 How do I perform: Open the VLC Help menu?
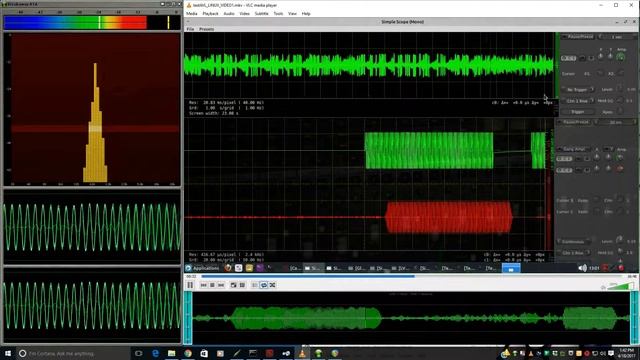click(306, 13)
